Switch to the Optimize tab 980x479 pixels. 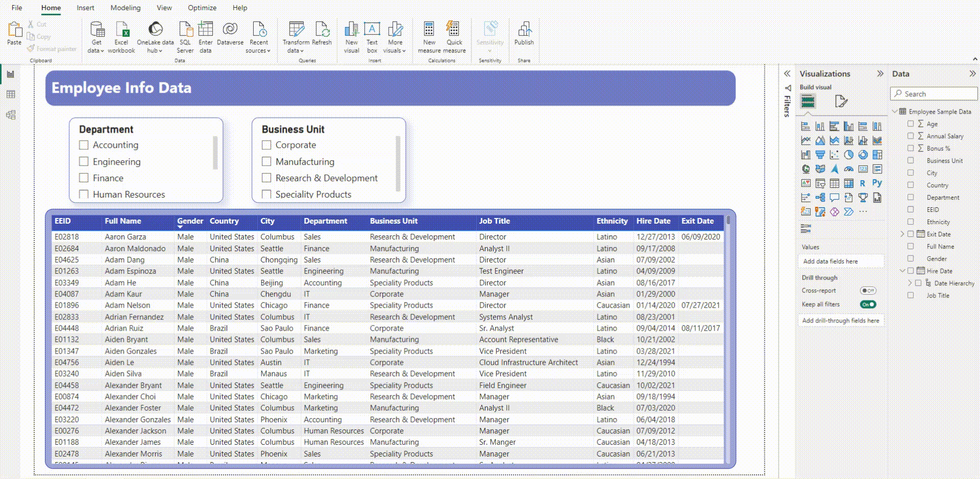click(202, 8)
